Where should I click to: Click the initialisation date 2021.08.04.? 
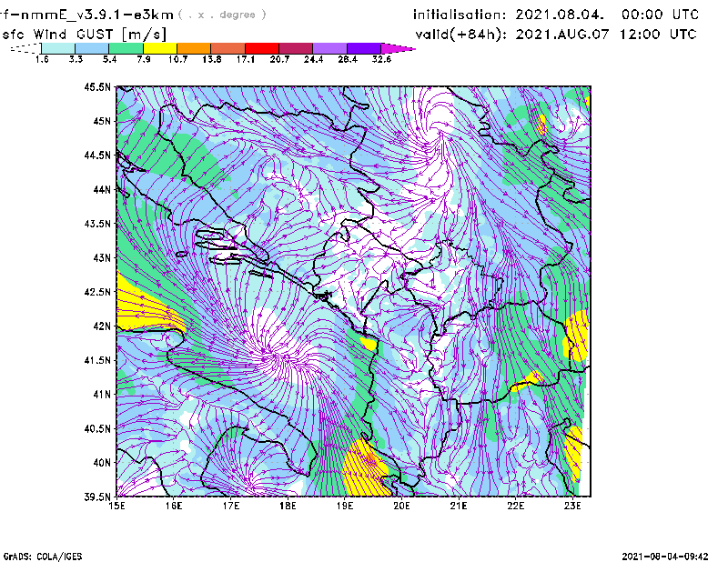tap(560, 15)
